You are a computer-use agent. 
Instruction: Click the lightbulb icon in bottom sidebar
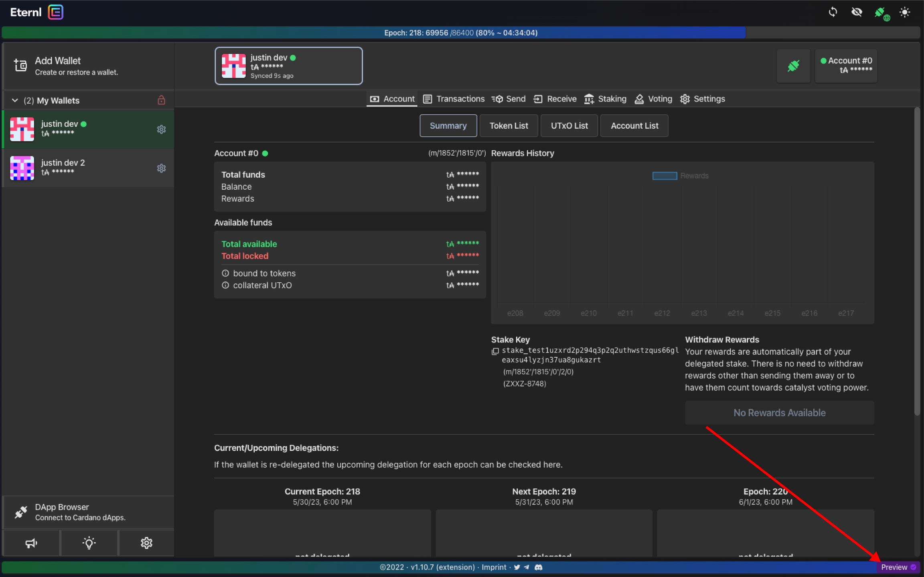[x=89, y=543]
